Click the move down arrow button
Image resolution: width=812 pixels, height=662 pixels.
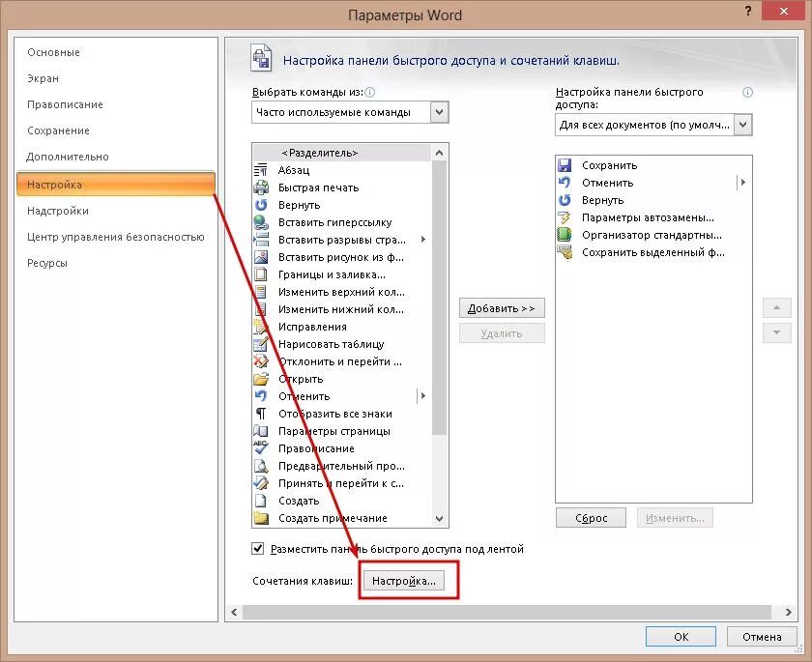click(776, 332)
